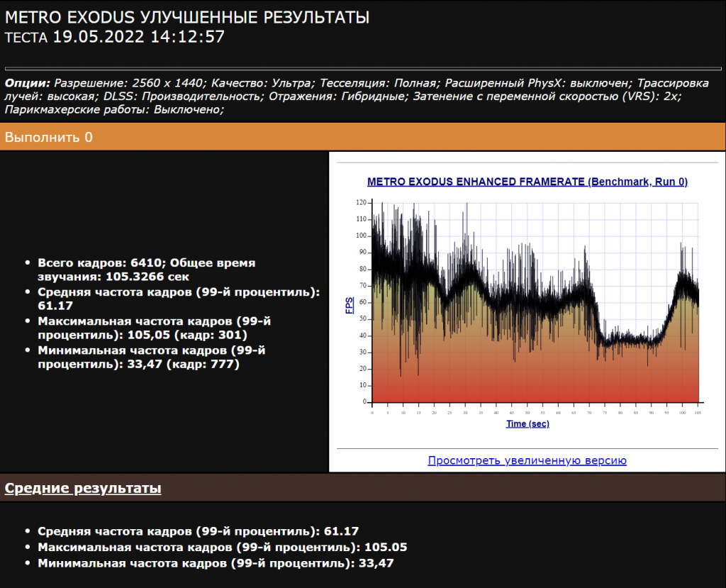The height and width of the screenshot is (588, 726).
Task: Click average results line ending '33,47'
Action: 216,563
